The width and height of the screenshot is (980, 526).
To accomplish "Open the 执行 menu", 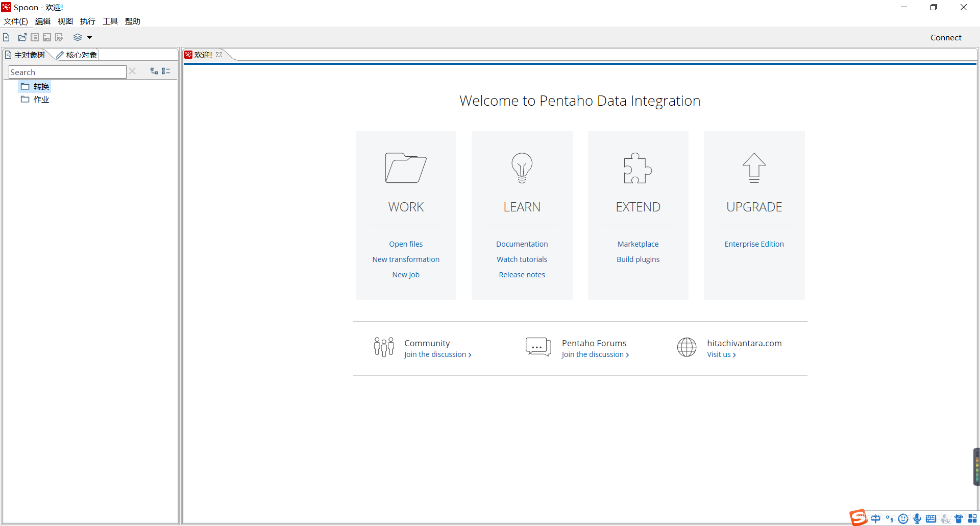I will tap(88, 21).
